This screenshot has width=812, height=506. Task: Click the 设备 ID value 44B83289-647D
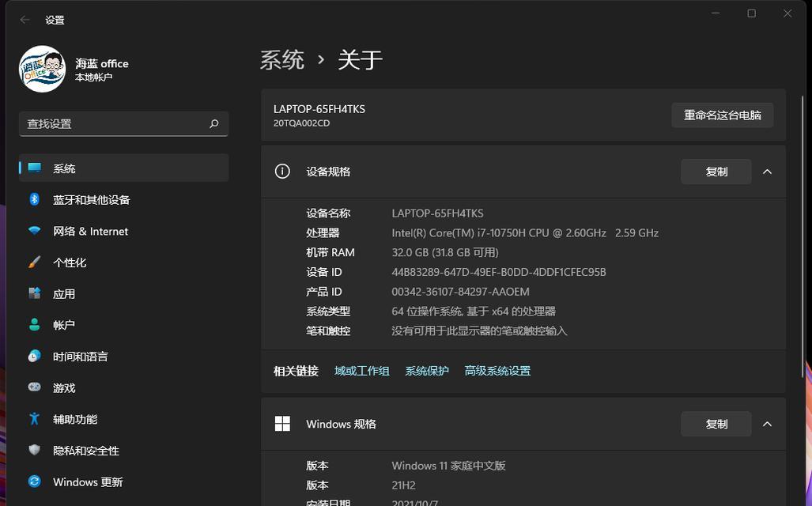coord(499,273)
